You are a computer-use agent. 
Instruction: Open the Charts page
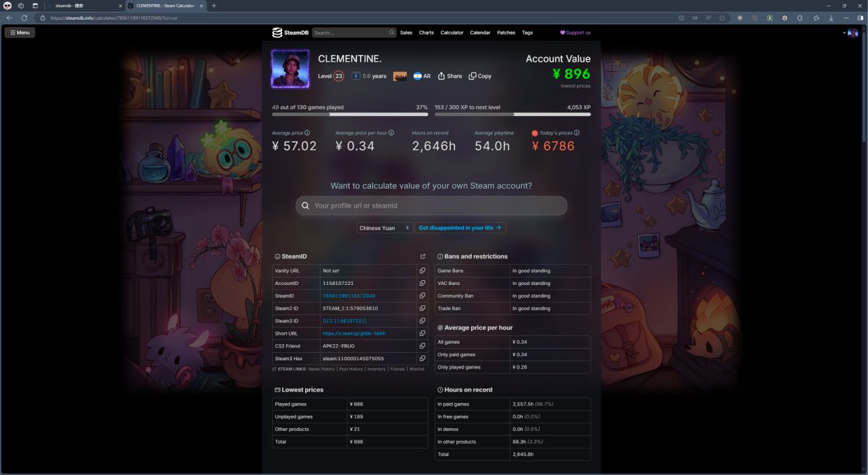(x=427, y=33)
